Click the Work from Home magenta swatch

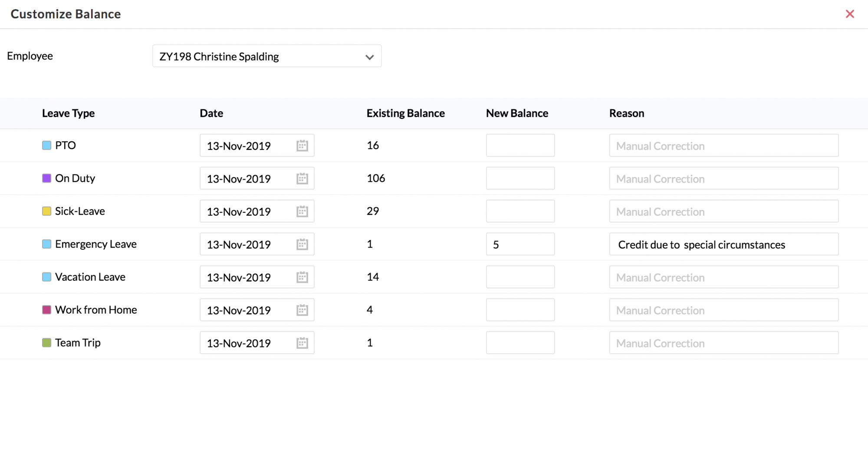click(x=46, y=310)
